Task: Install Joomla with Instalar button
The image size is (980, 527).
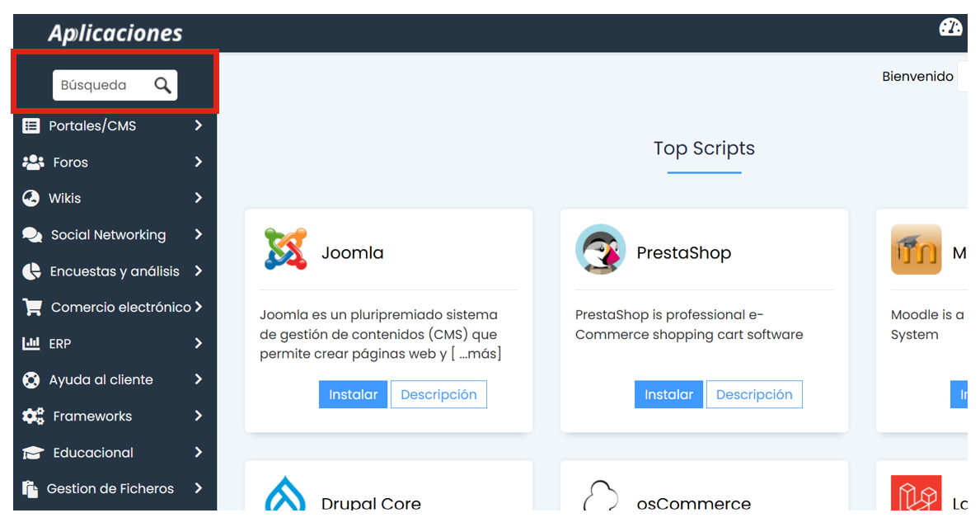Action: coord(353,394)
